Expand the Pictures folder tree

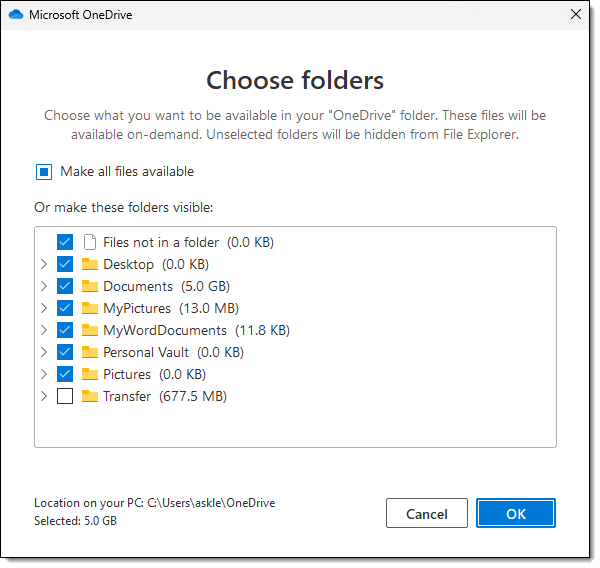click(44, 374)
